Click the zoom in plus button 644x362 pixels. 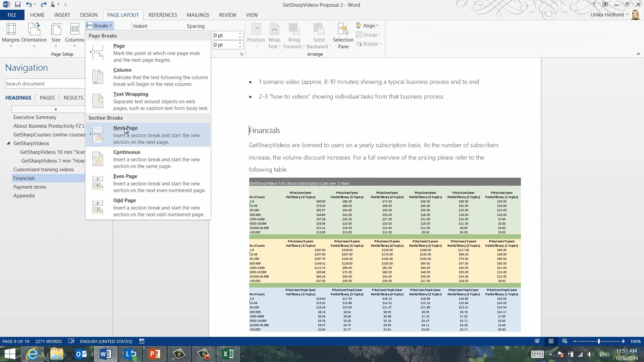[x=623, y=341]
